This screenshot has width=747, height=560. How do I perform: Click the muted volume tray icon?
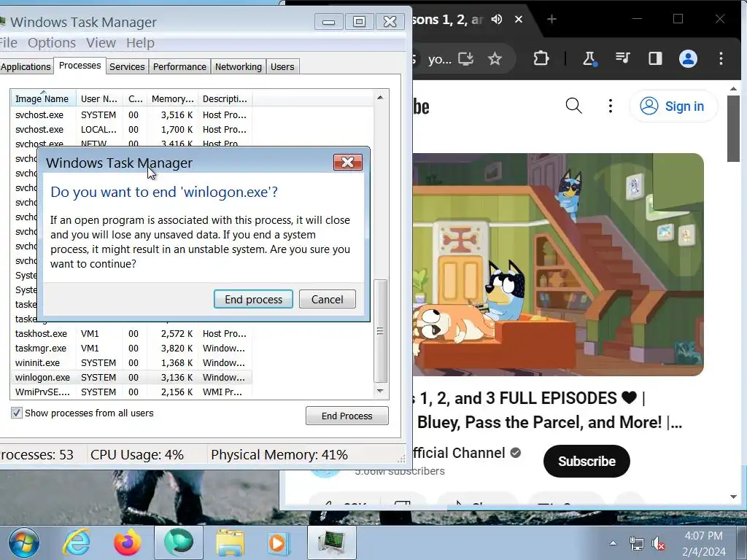point(659,543)
